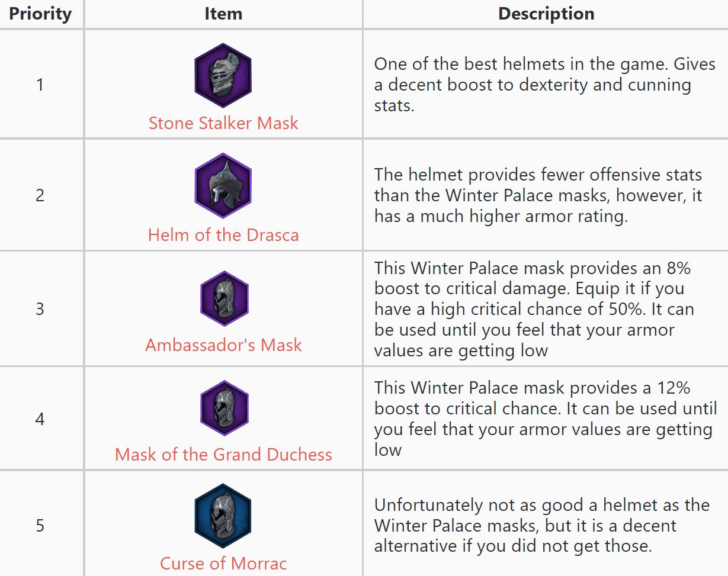Screen dimensions: 728x576
Task: Open the Curse of Morrac link
Action: 223,563
